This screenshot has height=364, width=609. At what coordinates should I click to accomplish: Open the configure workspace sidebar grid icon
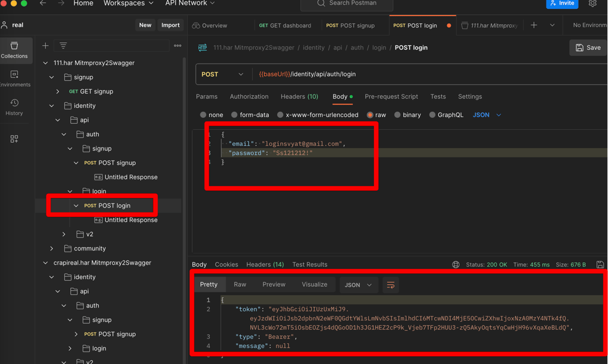[14, 139]
